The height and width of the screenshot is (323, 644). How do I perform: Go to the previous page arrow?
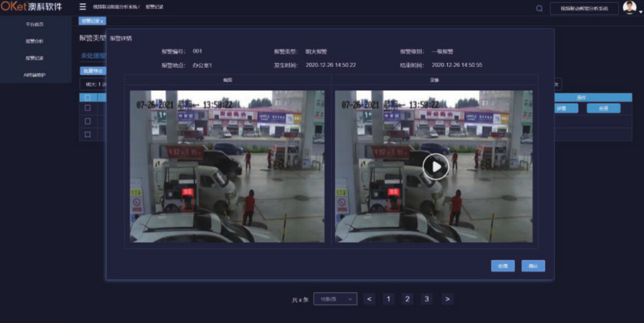369,299
